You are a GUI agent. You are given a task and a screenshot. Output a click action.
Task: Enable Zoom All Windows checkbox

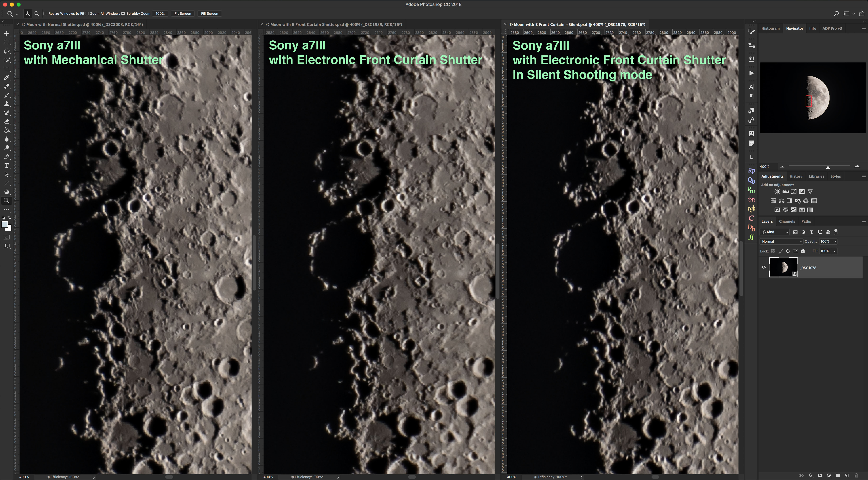point(87,14)
